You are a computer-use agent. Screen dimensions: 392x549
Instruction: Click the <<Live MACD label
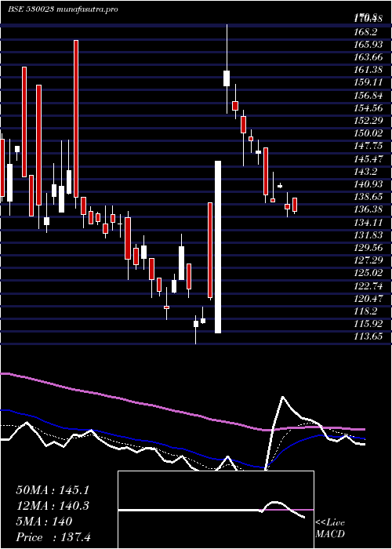pos(330,529)
